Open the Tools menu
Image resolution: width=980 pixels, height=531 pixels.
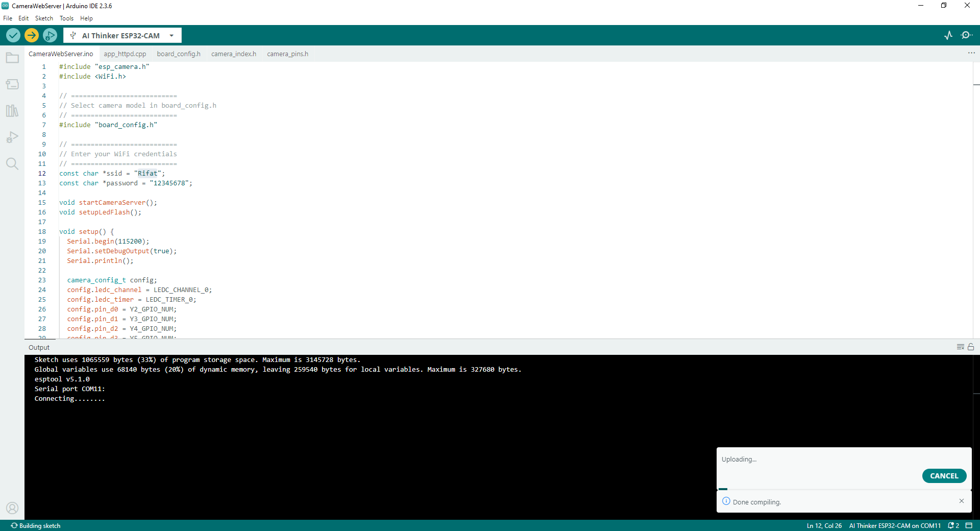coord(66,18)
